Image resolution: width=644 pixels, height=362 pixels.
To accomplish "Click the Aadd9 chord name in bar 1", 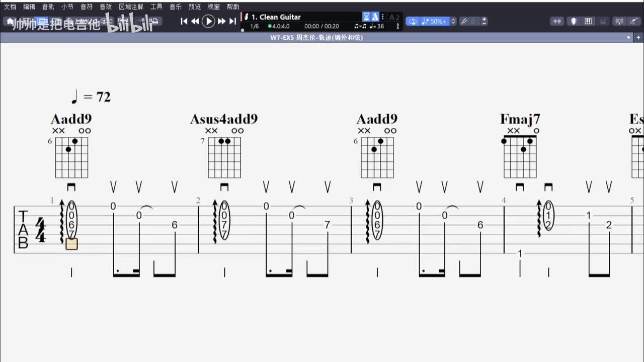I will point(71,119).
